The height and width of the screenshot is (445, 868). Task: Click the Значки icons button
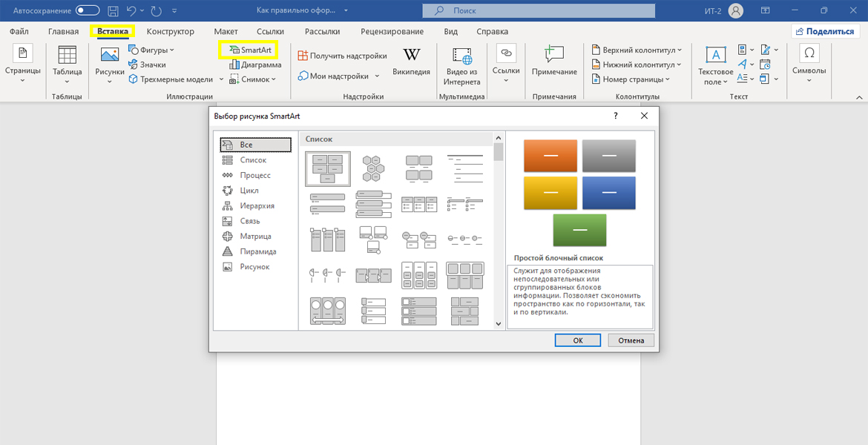tap(147, 65)
